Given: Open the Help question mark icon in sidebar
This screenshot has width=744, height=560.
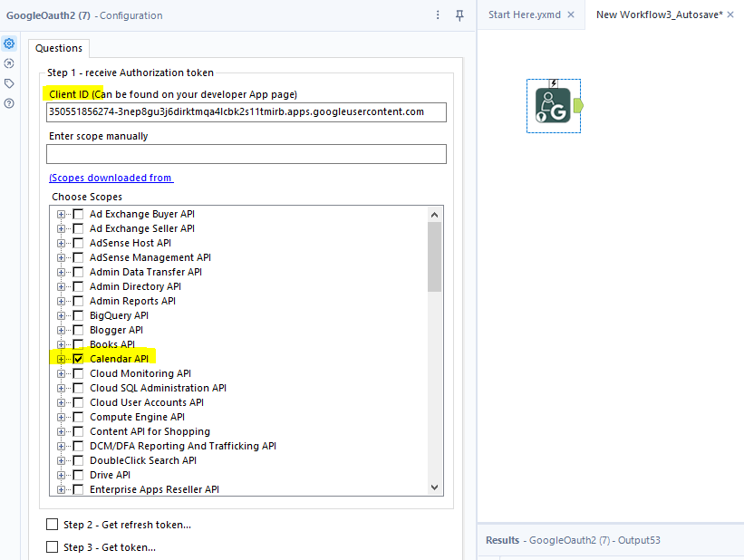Looking at the screenshot, I should coord(9,103).
